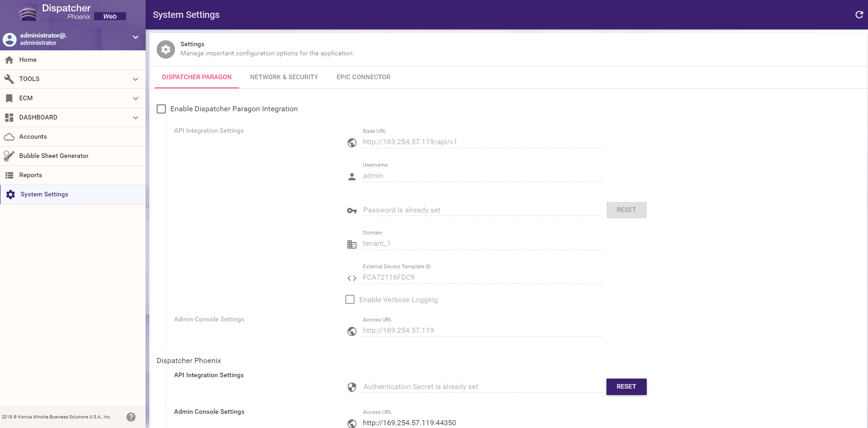Expand the ECM menu chevron
This screenshot has height=428, width=868.
[136, 98]
